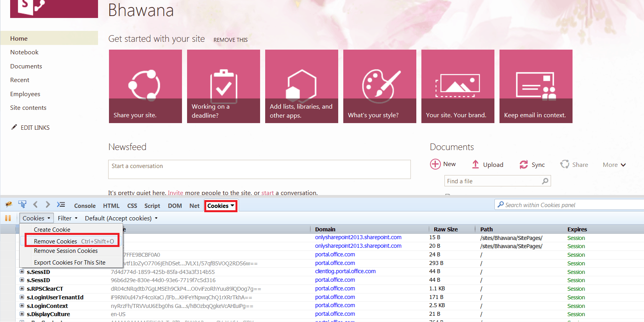Open Recent in left navigation
Viewport: 644px width, 322px height.
click(20, 80)
